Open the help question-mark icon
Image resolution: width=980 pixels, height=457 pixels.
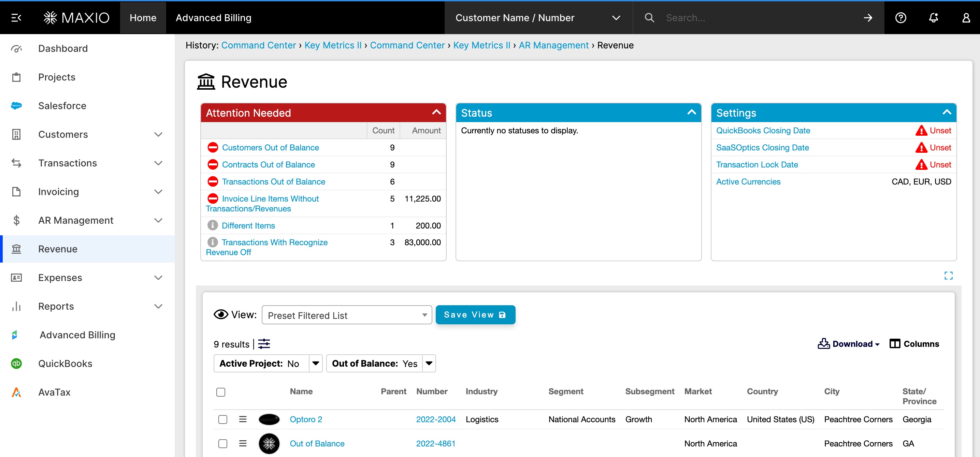900,17
